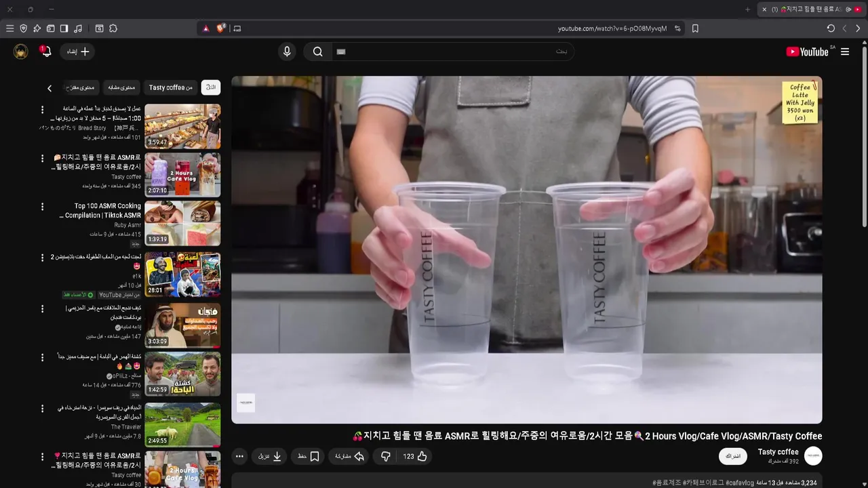Select the 'All' filter chip

pyautogui.click(x=211, y=87)
